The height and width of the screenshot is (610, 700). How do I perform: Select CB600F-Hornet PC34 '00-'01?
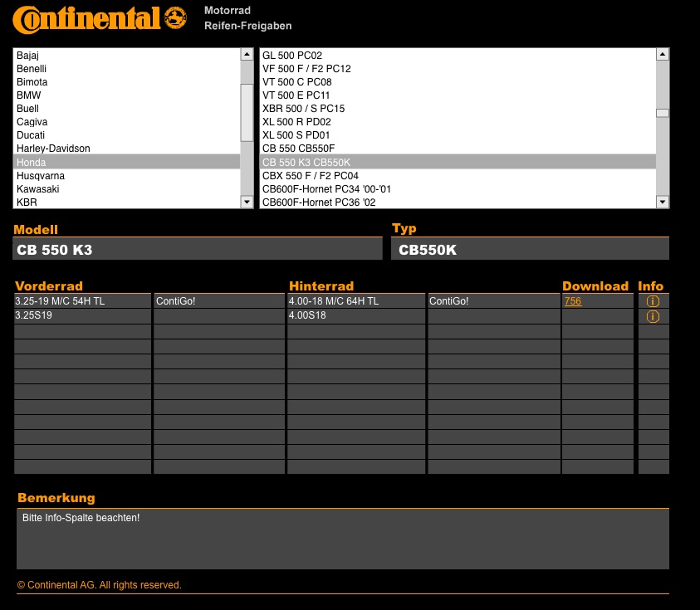click(458, 189)
